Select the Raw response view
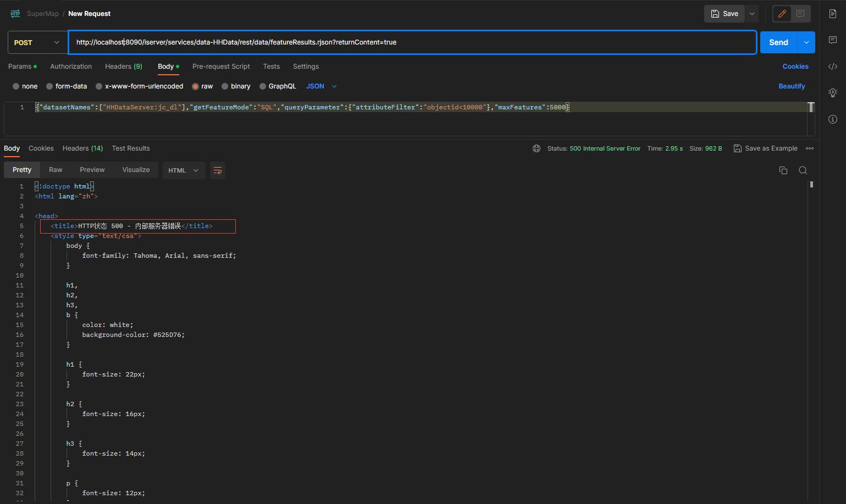The height and width of the screenshot is (504, 846). pyautogui.click(x=56, y=170)
